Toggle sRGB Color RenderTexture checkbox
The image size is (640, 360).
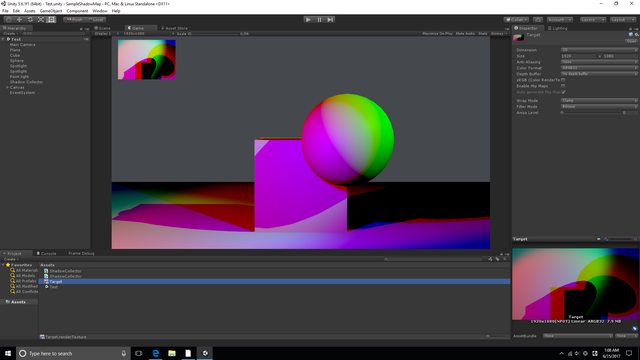coord(563,80)
